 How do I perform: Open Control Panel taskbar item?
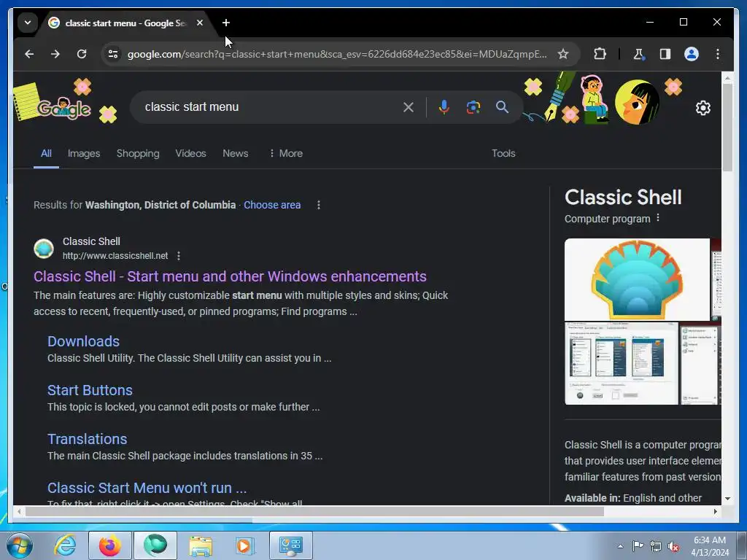coord(291,545)
